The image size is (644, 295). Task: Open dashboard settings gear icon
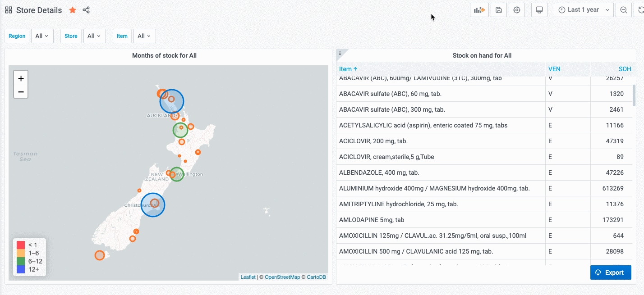tap(517, 10)
